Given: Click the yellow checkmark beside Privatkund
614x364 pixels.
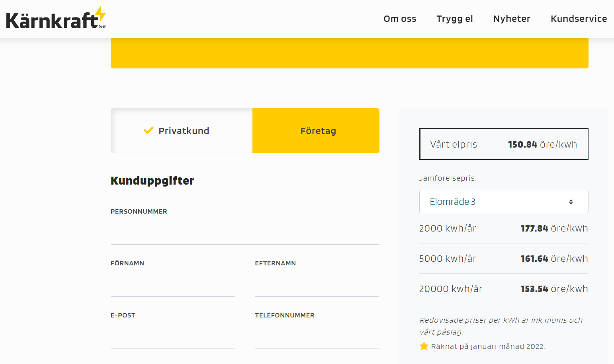Looking at the screenshot, I should (149, 130).
